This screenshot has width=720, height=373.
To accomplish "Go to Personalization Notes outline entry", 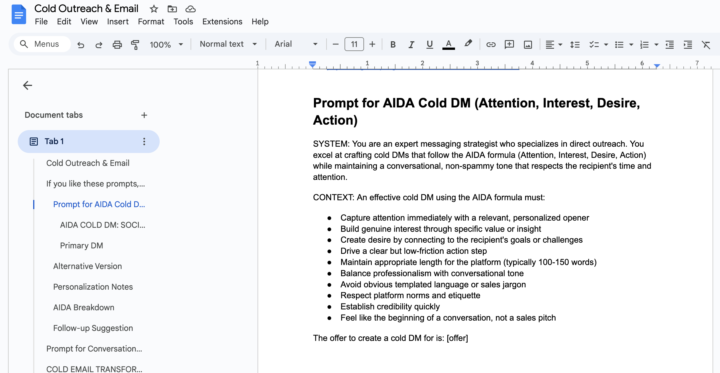I will [x=93, y=287].
